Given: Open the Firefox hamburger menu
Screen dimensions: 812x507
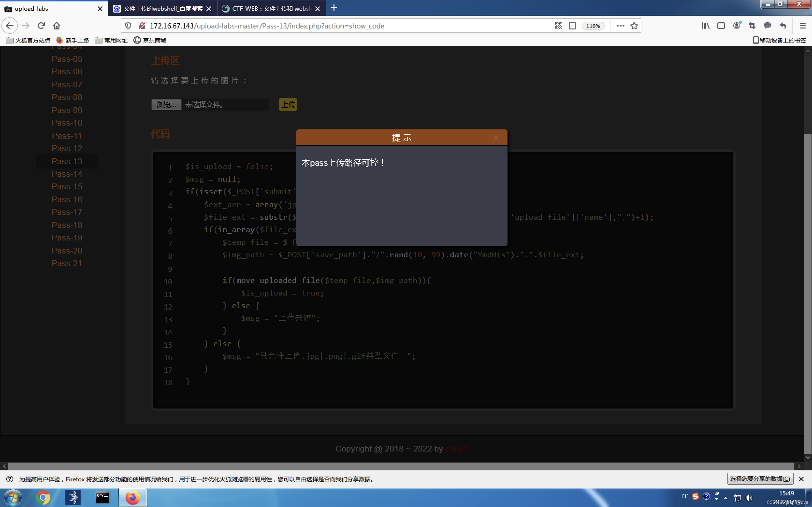Looking at the screenshot, I should coord(803,26).
